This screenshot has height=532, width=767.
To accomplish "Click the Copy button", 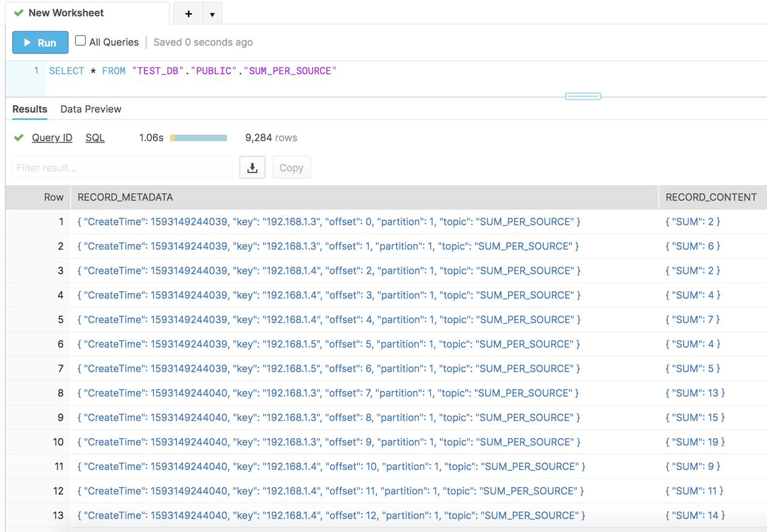I will 291,167.
